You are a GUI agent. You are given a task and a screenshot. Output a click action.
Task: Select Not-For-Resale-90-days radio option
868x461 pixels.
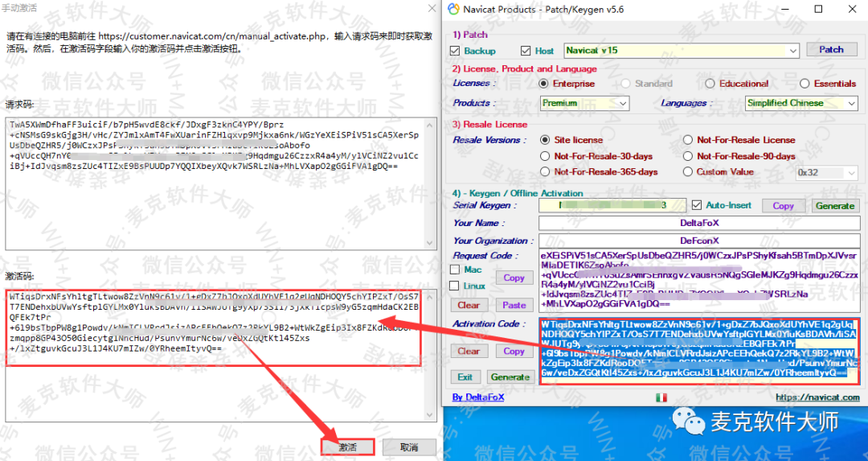coord(687,156)
